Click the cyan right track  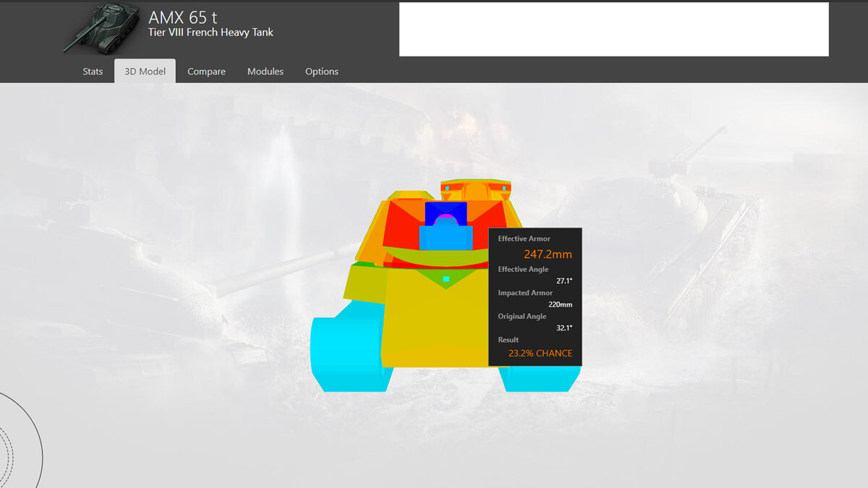click(x=539, y=379)
